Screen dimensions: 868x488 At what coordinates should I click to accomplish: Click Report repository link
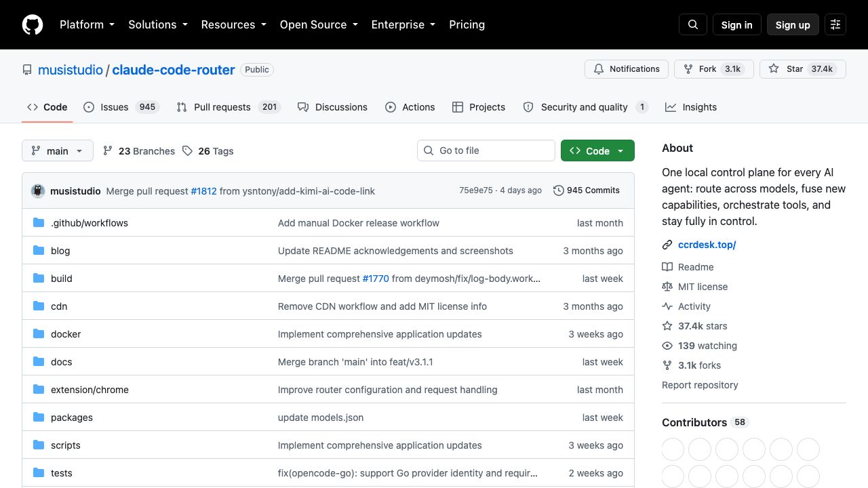tap(700, 385)
